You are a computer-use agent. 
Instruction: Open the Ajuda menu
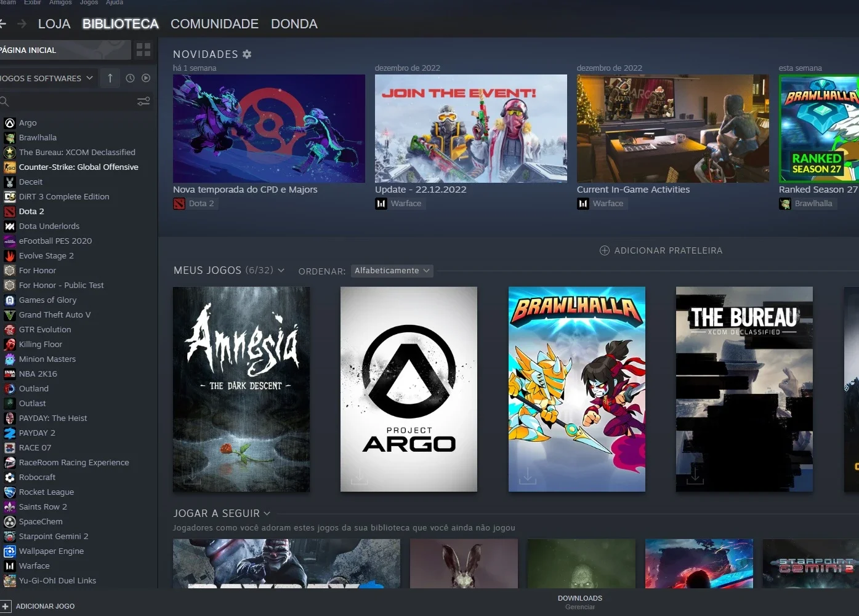click(x=115, y=2)
